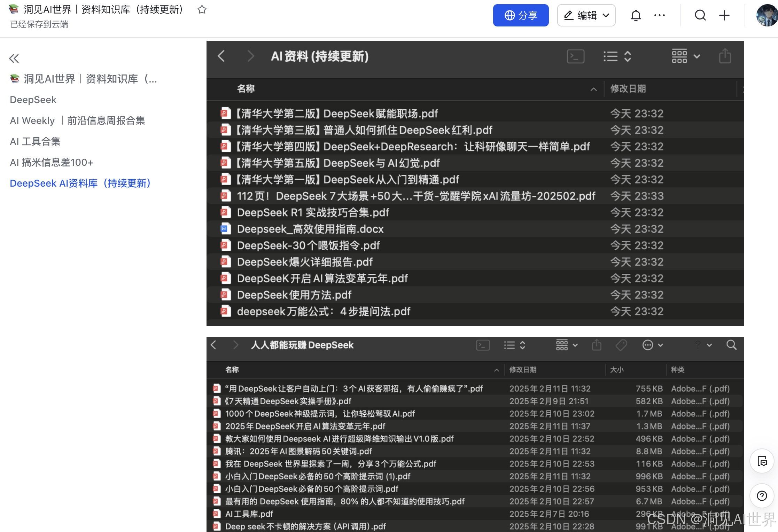Click the help question mark button
The height and width of the screenshot is (532, 778).
coord(762,495)
